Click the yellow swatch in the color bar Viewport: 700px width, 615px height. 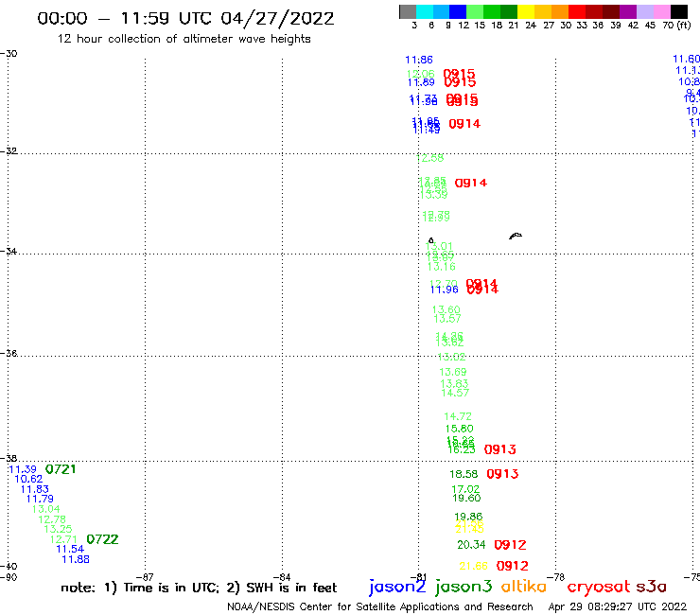tap(526, 11)
